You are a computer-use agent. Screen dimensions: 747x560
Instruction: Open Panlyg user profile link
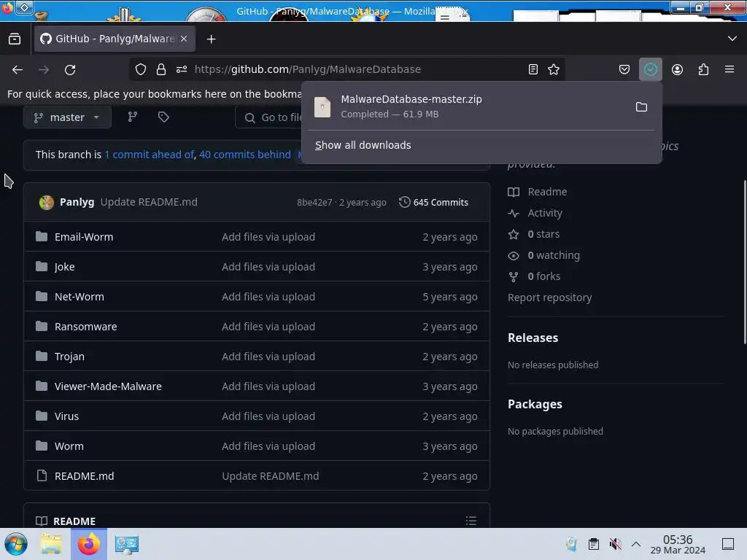tap(77, 202)
